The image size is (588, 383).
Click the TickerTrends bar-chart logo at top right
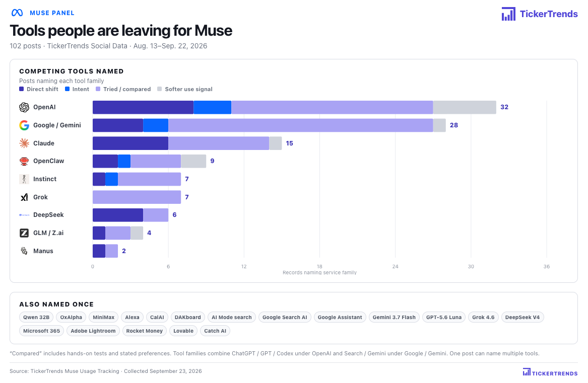[x=508, y=14]
